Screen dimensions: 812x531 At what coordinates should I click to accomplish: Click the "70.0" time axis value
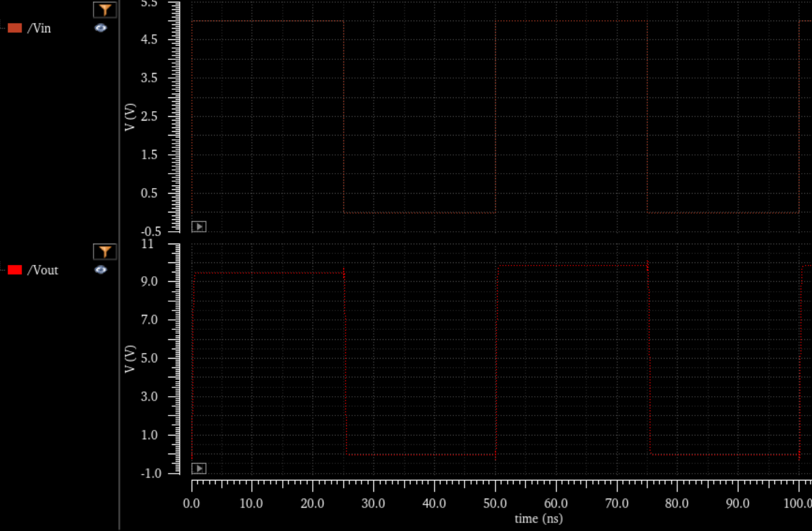coord(616,504)
